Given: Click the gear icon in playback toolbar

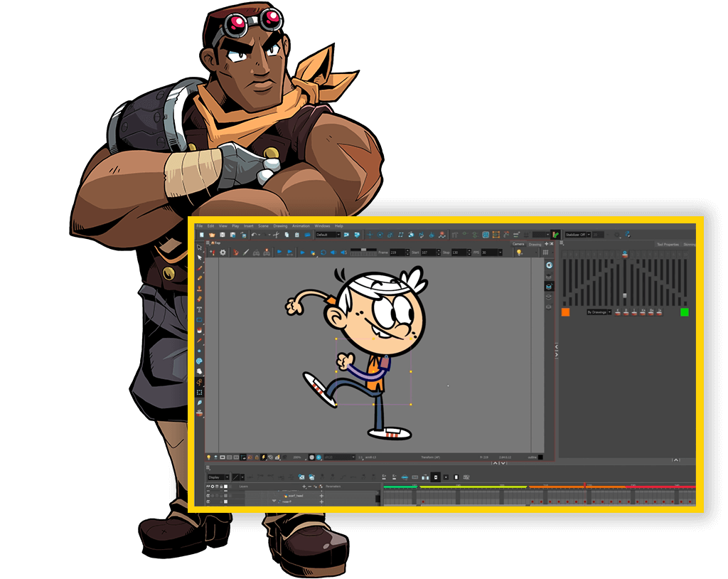Looking at the screenshot, I should point(223,253).
